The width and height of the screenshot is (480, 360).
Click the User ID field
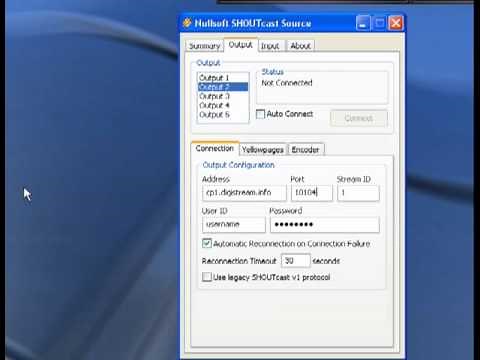coord(234,224)
